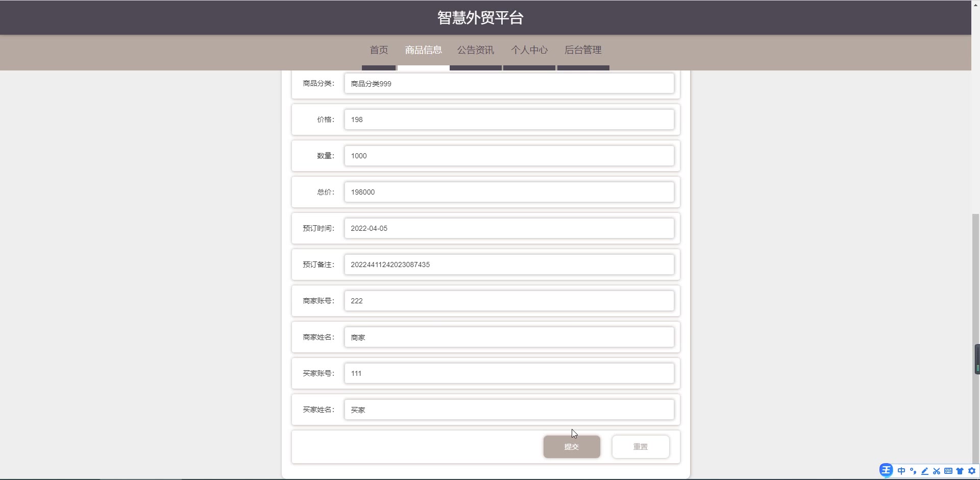Click the 智慧外贸平台 page title
The width and height of the screenshot is (980, 480).
[480, 18]
